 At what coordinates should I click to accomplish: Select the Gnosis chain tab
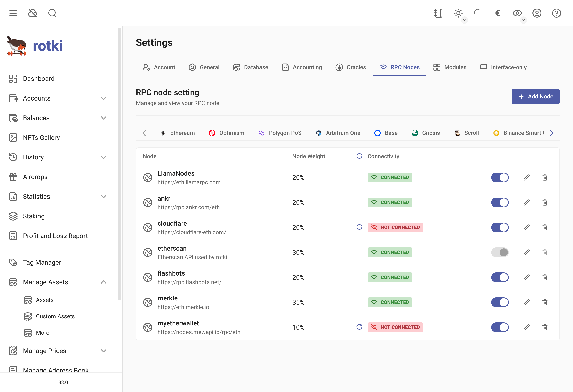click(x=426, y=133)
